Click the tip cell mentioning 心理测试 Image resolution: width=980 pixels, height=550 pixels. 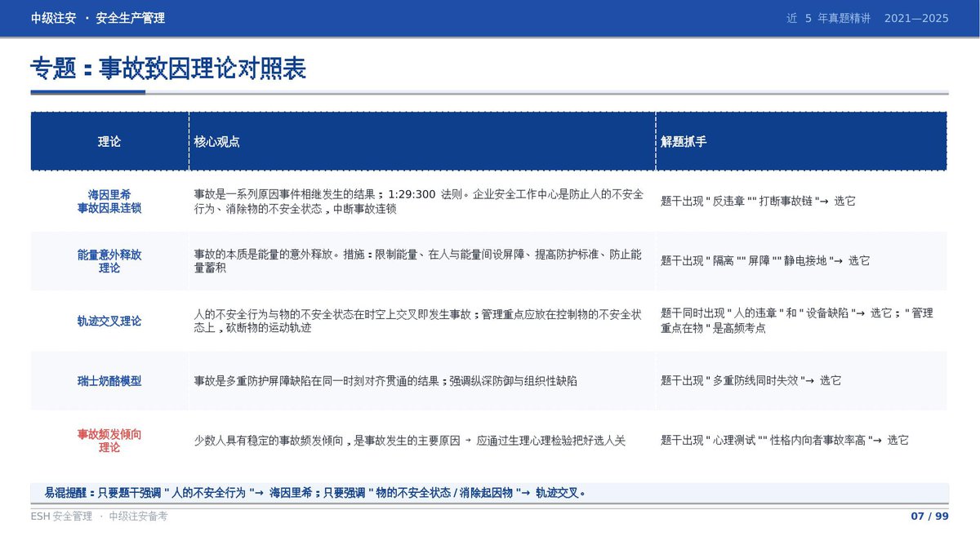[801, 441]
